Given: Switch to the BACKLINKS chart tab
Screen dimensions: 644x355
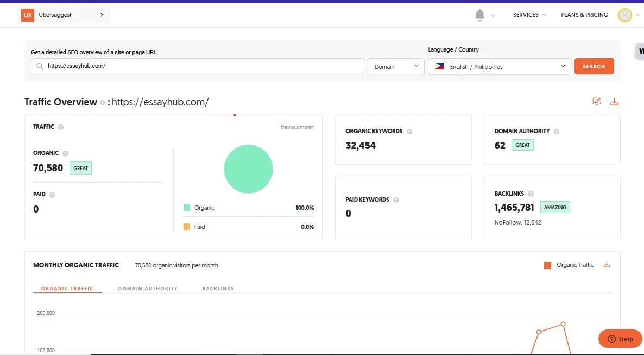Looking at the screenshot, I should [x=218, y=288].
